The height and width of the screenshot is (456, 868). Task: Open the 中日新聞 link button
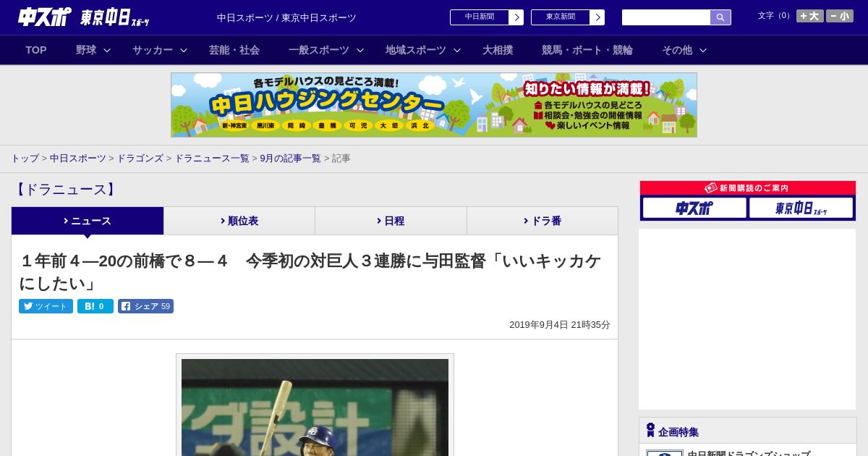pyautogui.click(x=480, y=17)
